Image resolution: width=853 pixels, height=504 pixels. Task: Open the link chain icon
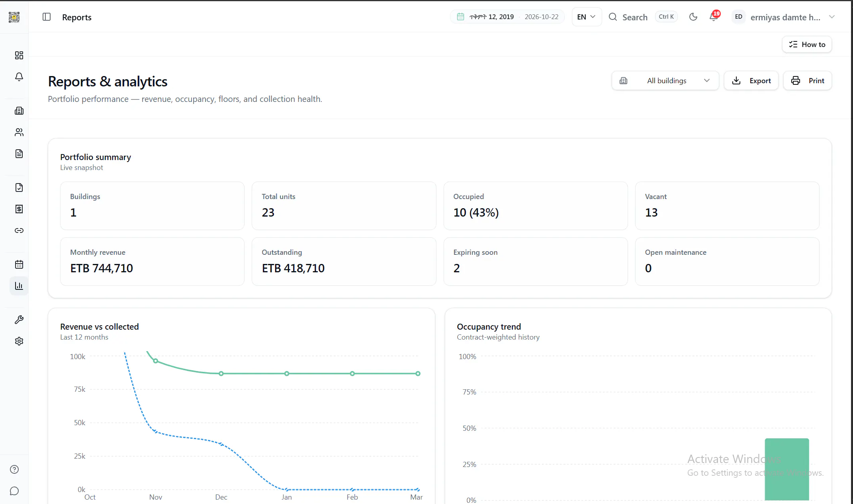coord(19,231)
